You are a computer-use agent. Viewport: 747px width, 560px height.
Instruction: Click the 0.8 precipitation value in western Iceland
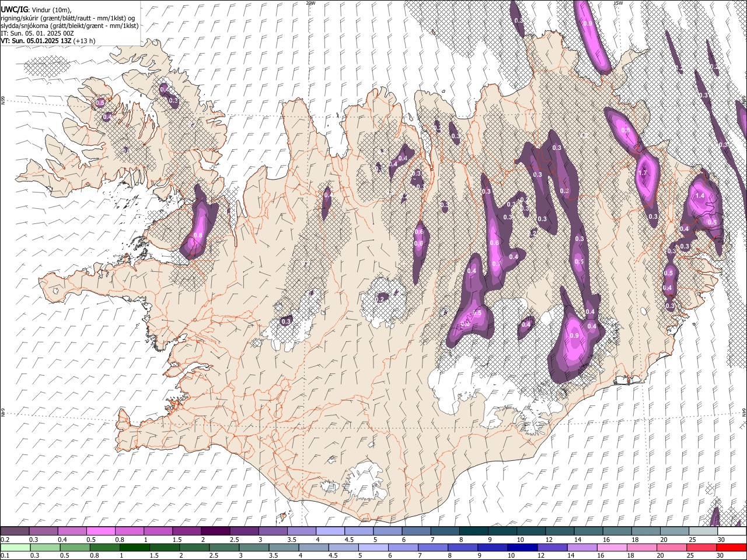(198, 236)
